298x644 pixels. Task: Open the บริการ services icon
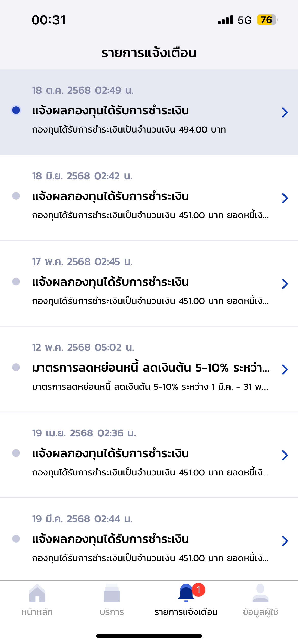point(112,593)
